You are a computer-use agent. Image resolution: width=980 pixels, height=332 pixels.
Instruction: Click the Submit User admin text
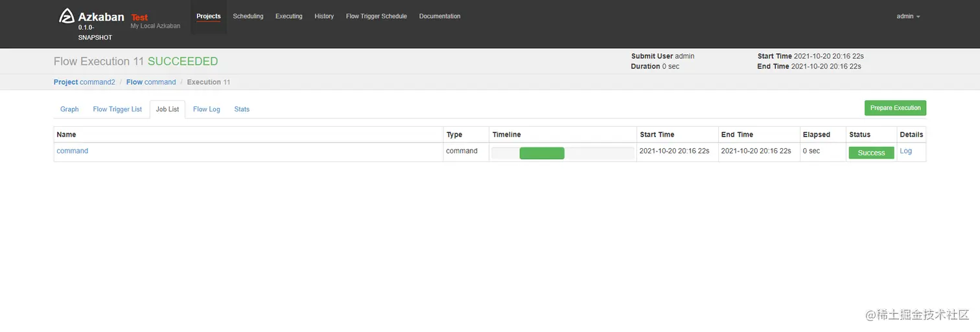tap(662, 56)
